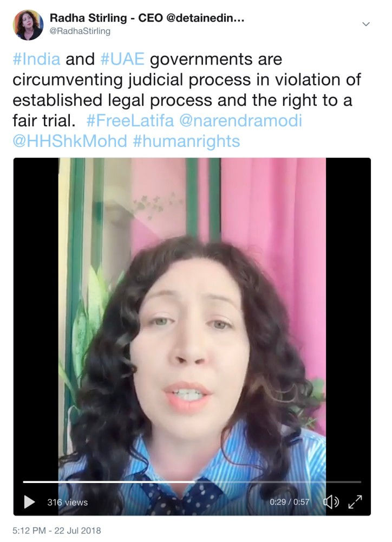Click the 0:29 / 0:57 time indicator
Screen dimensions: 392x542
coord(290,502)
